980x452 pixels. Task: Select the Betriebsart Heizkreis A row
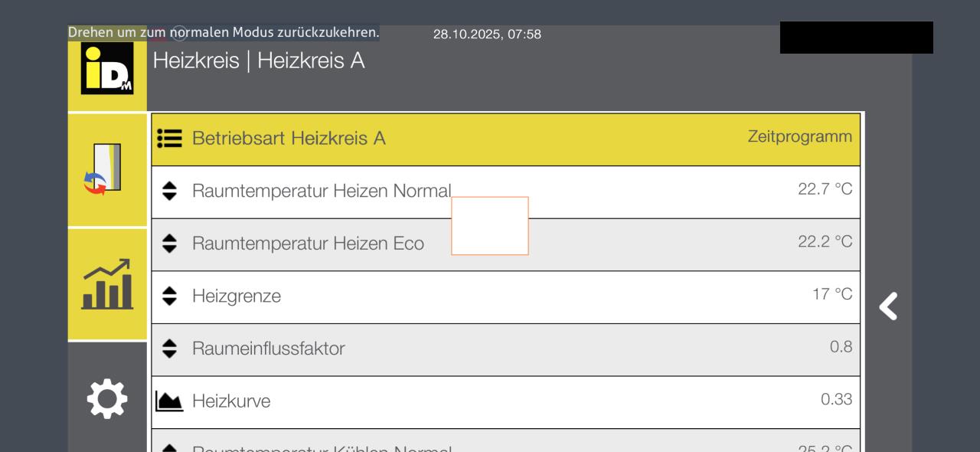click(289, 139)
